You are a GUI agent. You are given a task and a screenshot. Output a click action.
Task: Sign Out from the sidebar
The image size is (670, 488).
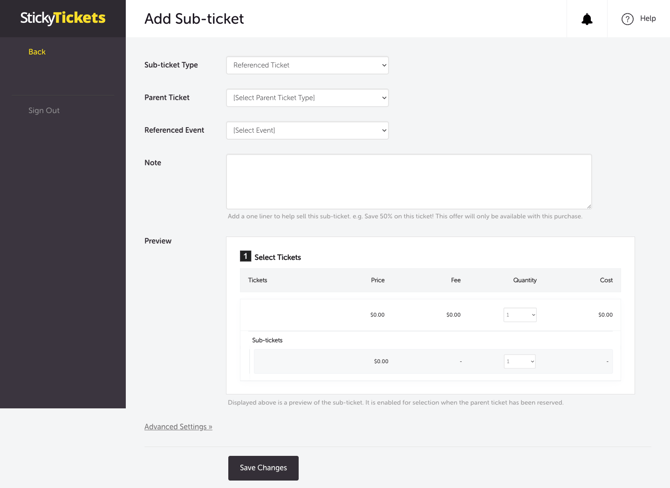[x=44, y=110]
